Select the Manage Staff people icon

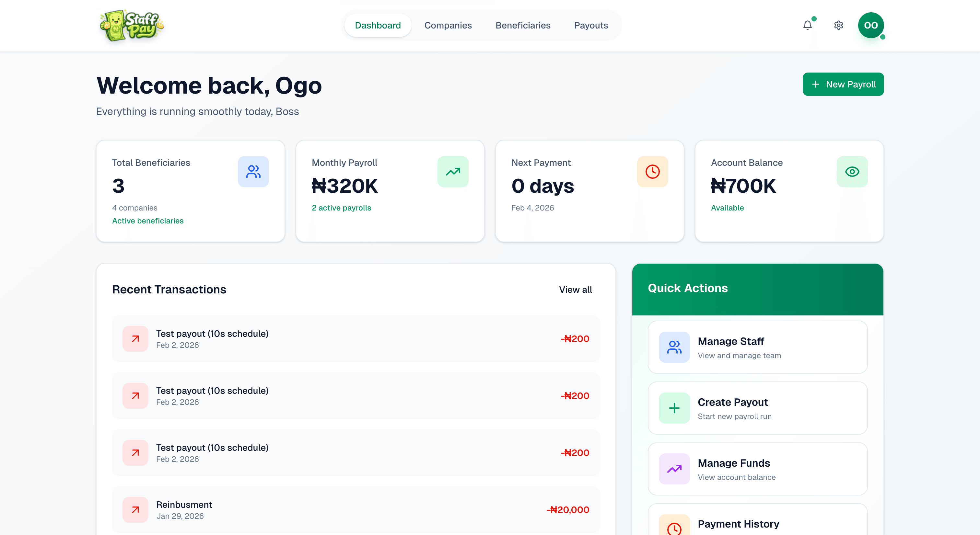tap(674, 347)
